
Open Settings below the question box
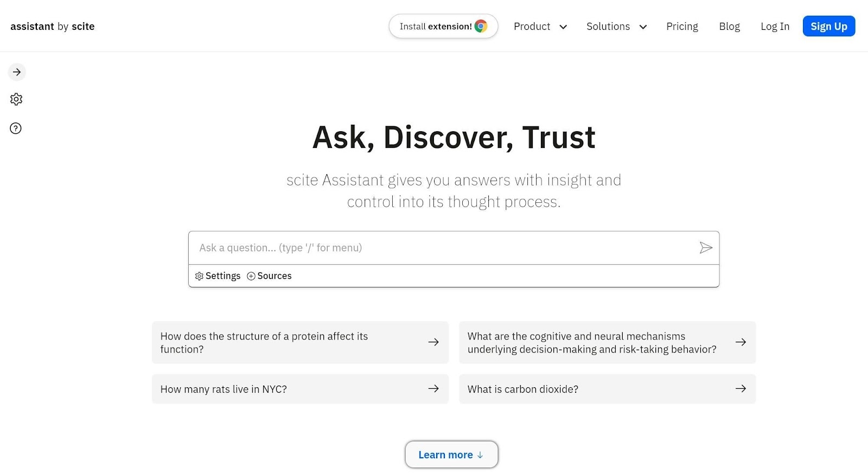[x=218, y=276]
